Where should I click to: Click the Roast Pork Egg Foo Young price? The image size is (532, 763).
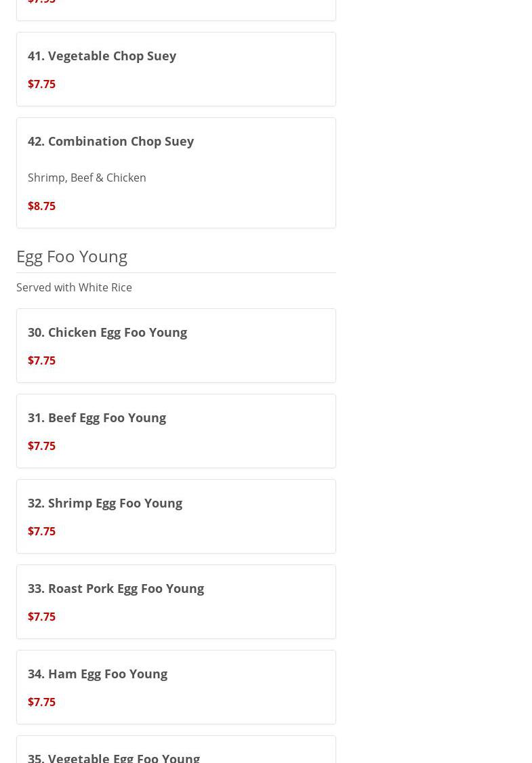pyautogui.click(x=41, y=617)
